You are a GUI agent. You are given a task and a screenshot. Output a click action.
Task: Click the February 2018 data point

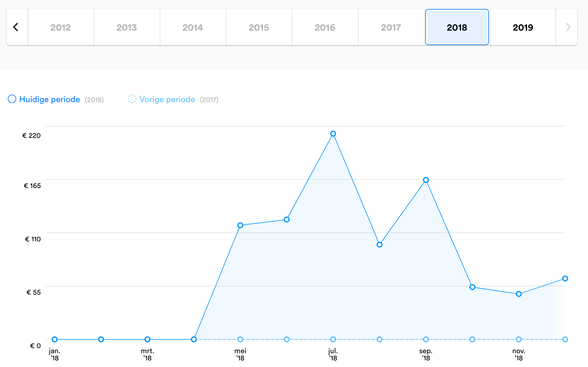tap(101, 339)
